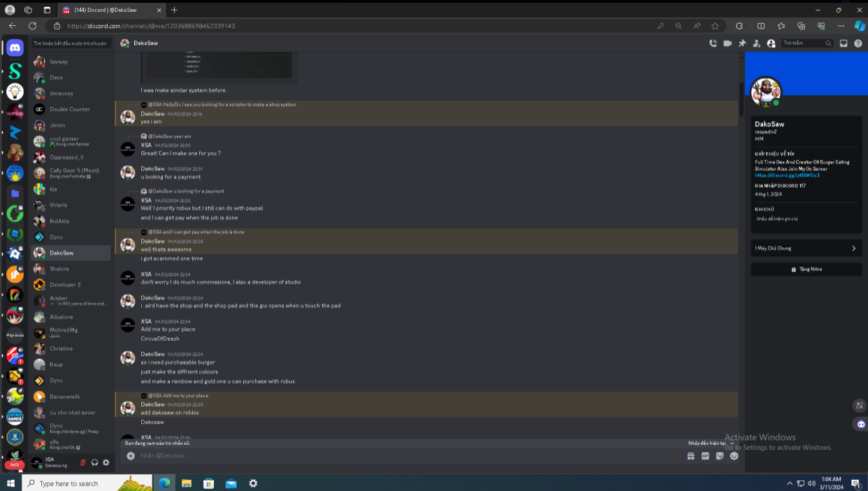868x491 pixels.
Task: Expand the 1 Máy Chủ Chung section
Action: pos(806,248)
